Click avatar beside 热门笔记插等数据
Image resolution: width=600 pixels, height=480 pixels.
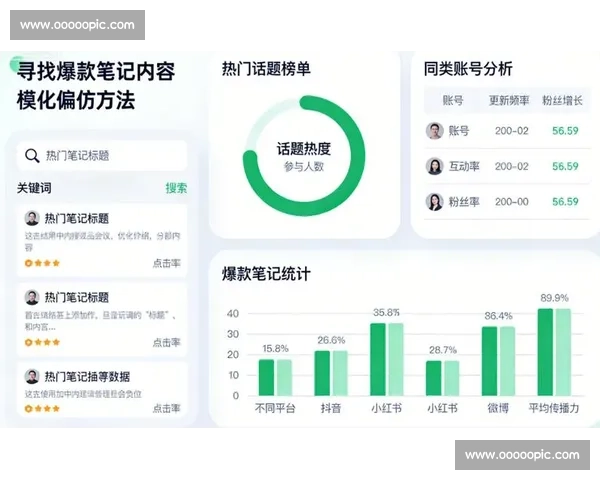point(32,376)
